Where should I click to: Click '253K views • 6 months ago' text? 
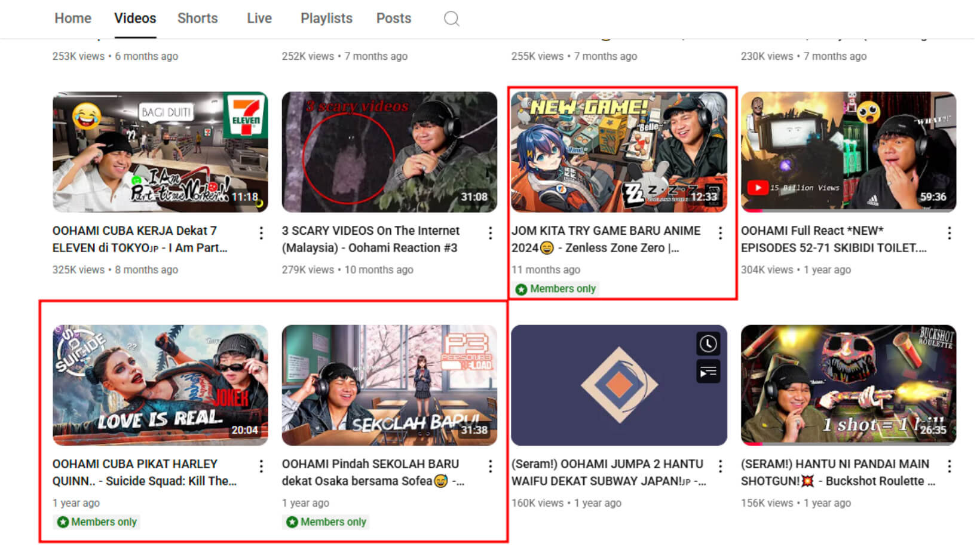(x=115, y=56)
